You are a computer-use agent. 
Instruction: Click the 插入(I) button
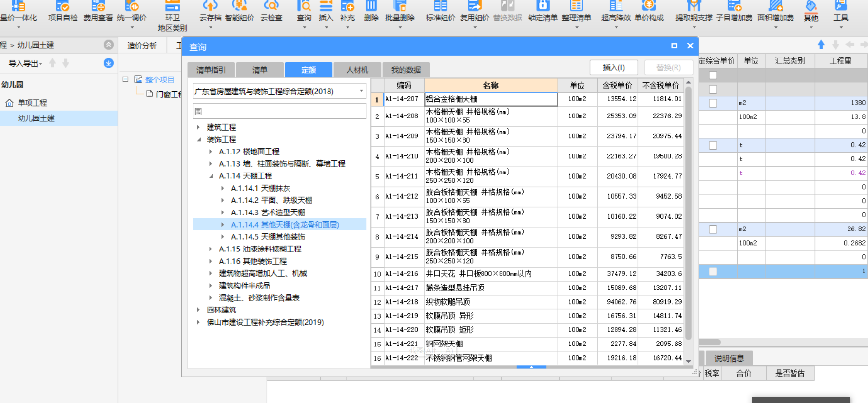coord(614,68)
